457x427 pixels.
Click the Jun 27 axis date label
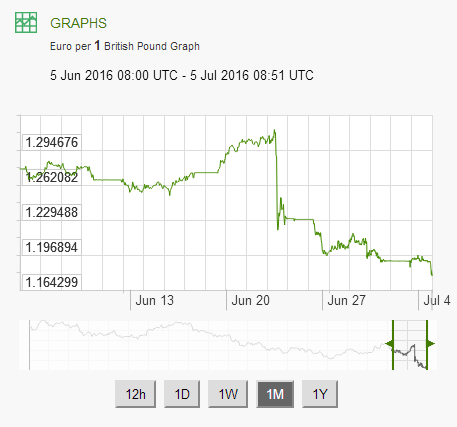(346, 301)
